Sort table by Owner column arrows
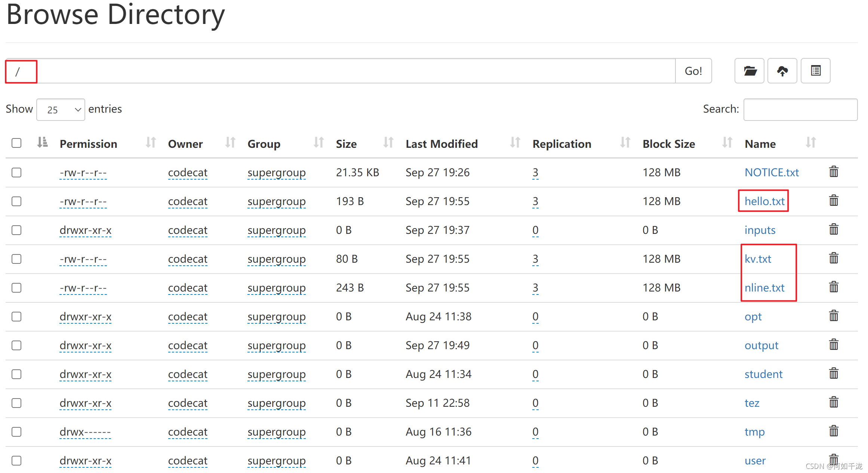 230,143
